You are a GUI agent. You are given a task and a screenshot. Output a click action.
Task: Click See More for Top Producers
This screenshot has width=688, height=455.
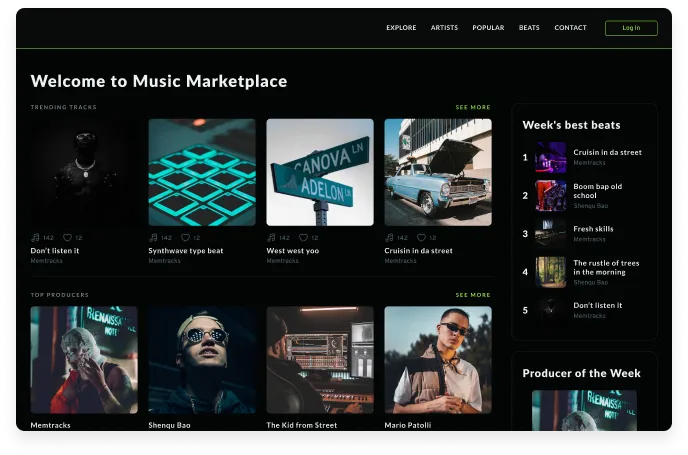[473, 295]
